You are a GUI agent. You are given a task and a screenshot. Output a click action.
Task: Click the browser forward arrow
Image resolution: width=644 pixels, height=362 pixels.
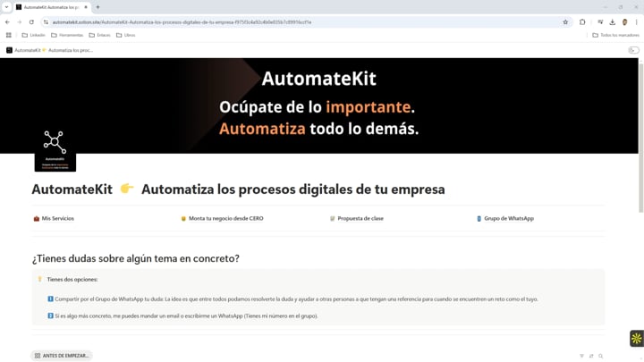click(x=20, y=22)
